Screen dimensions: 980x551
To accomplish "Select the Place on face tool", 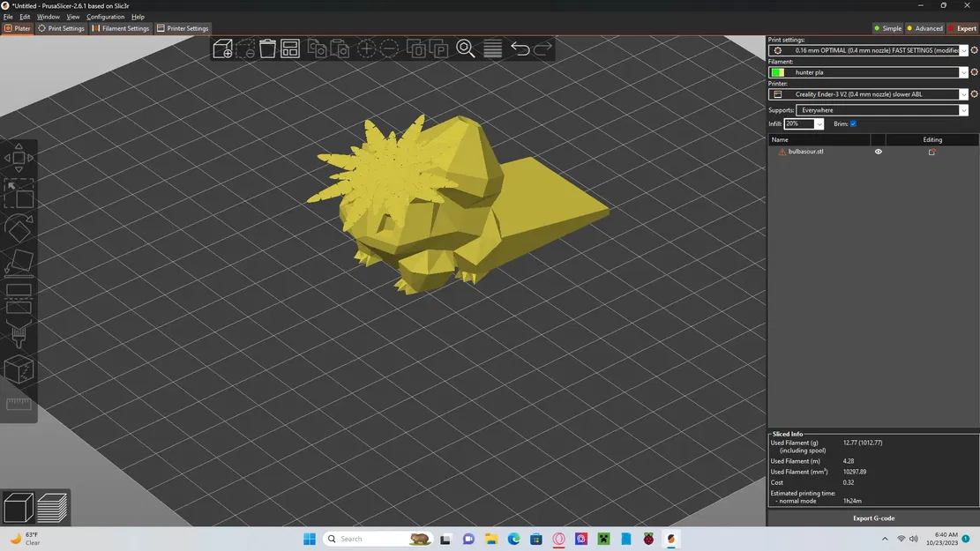I will [x=19, y=263].
